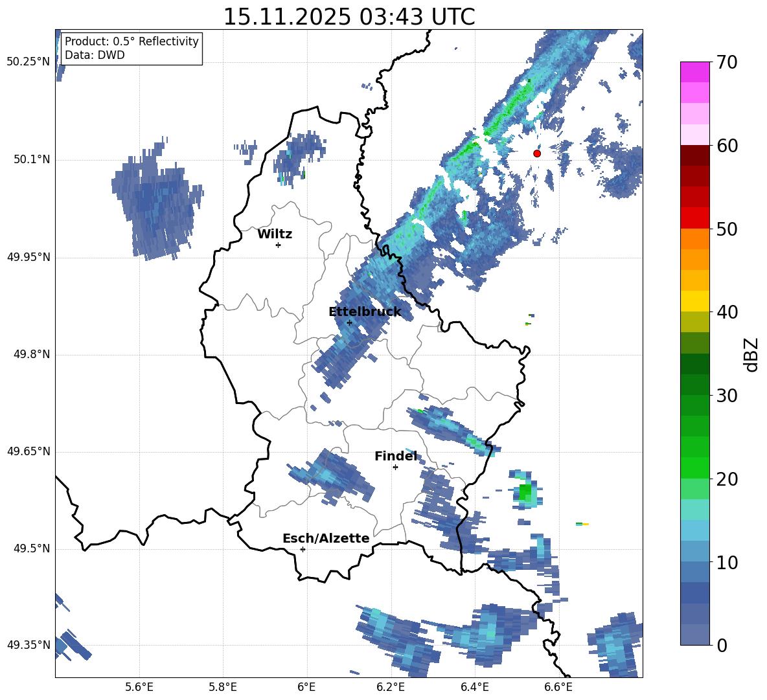Viewport: 767px width, 700px height.
Task: Click the 6.2°E longitude label
Action: 391,687
